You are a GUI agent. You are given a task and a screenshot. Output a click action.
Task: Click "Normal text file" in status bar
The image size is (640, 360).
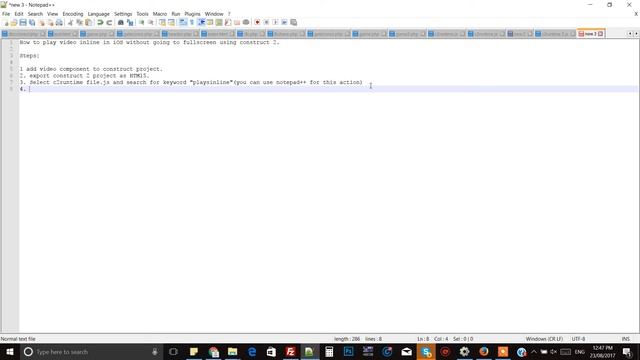(x=18, y=339)
